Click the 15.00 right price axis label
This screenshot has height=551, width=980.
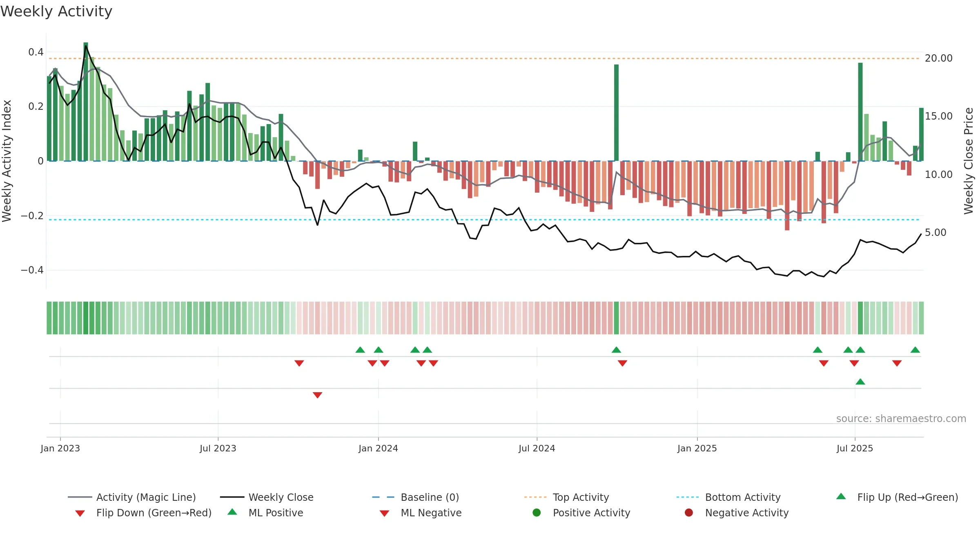[x=939, y=116]
